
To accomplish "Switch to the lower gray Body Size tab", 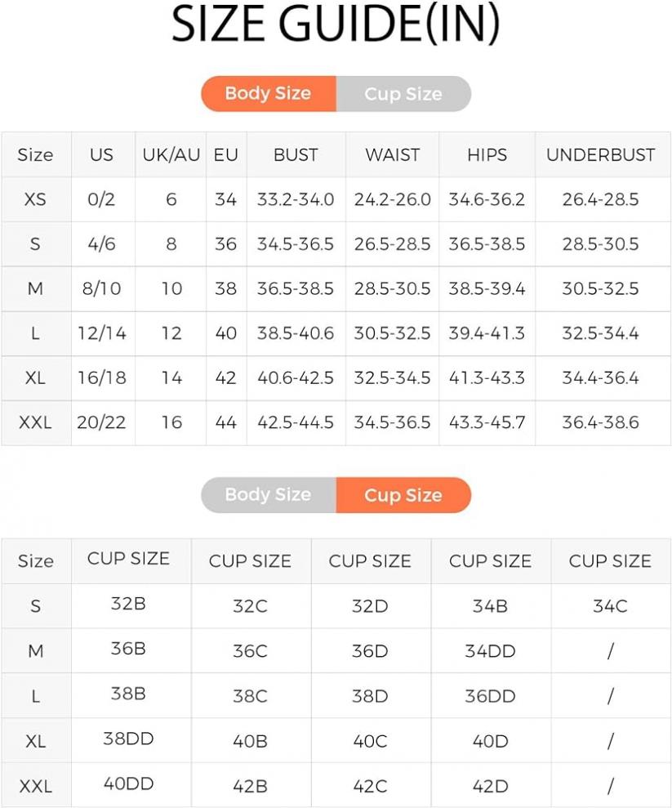I will 269,495.
